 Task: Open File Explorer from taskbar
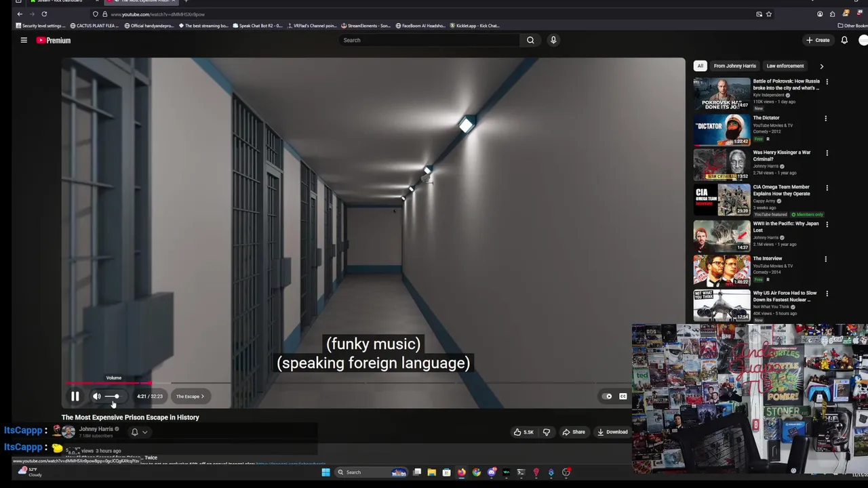(431, 472)
